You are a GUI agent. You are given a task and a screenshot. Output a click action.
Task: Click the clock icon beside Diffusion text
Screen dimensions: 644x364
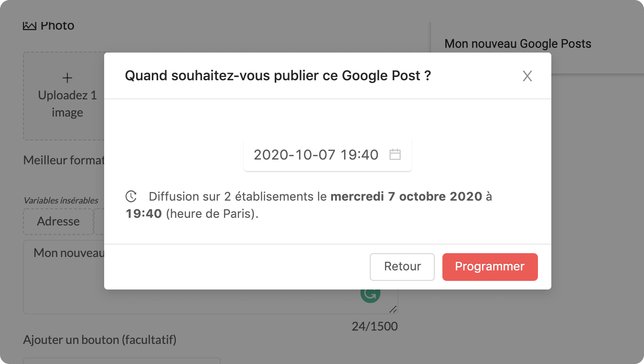click(131, 196)
